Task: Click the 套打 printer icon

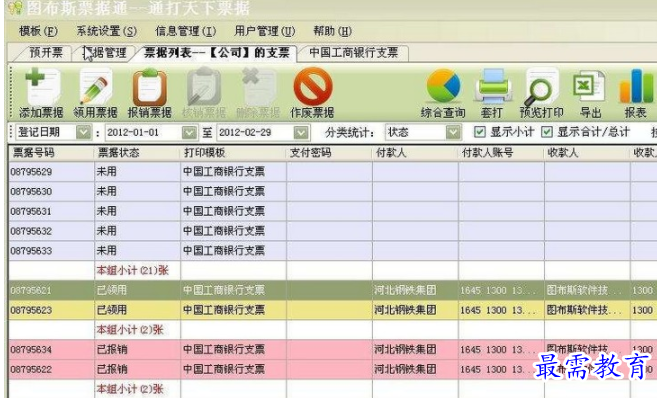Action: tap(493, 86)
